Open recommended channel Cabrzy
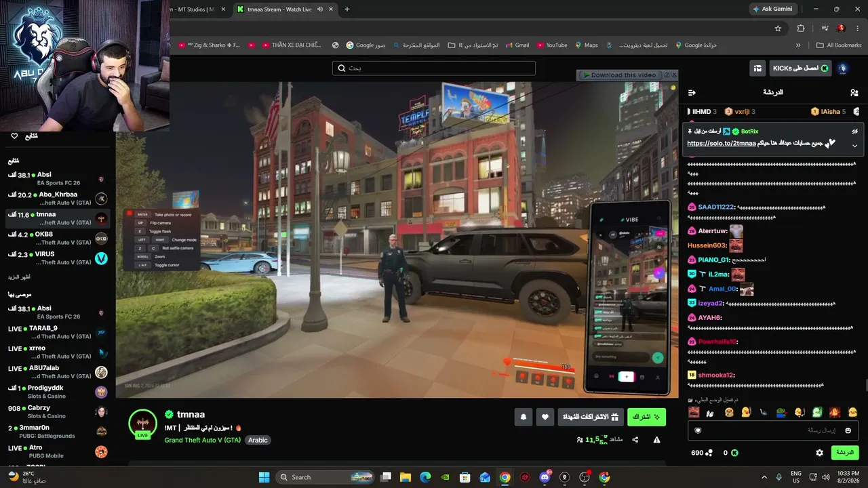 pyautogui.click(x=58, y=411)
